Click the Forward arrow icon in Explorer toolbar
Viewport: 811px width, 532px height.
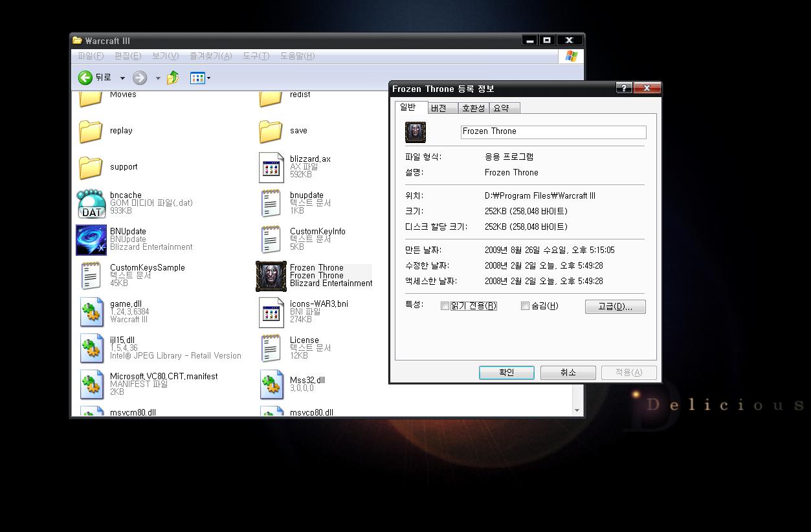pos(140,78)
